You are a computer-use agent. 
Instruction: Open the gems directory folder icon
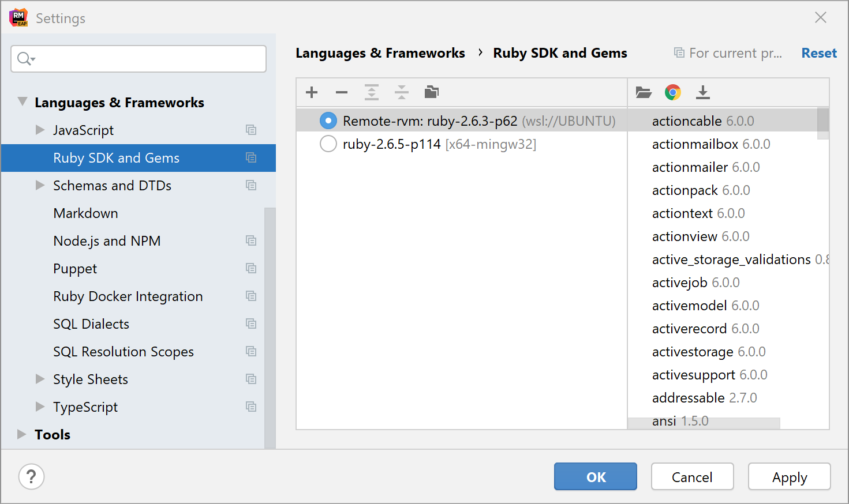click(x=644, y=92)
